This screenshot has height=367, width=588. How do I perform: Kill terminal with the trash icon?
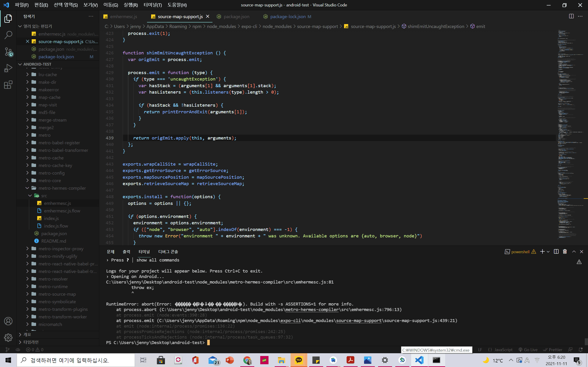tap(565, 252)
